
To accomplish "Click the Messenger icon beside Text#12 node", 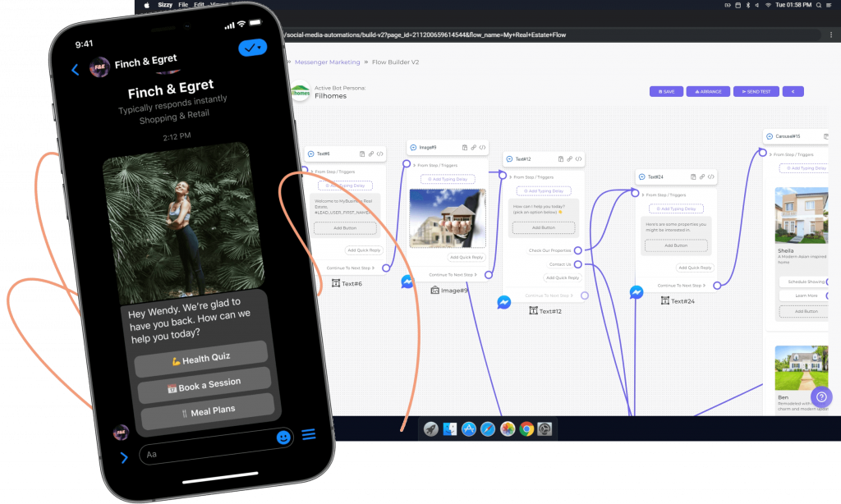I will tap(503, 302).
